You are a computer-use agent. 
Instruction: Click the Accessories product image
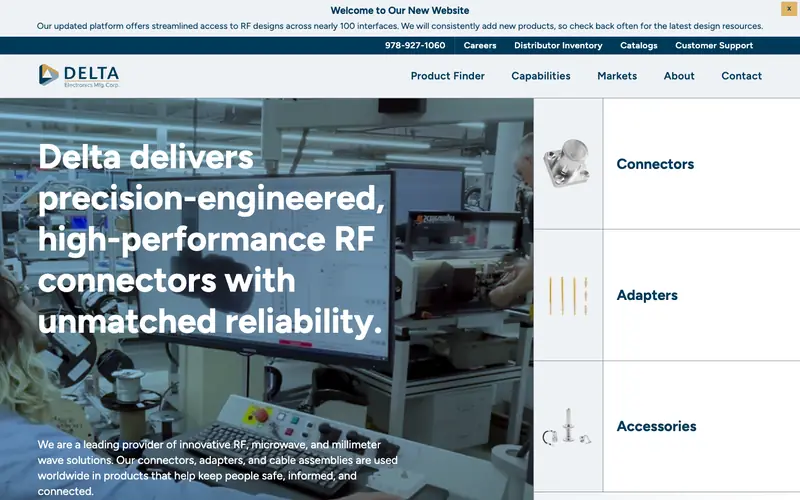pos(567,427)
